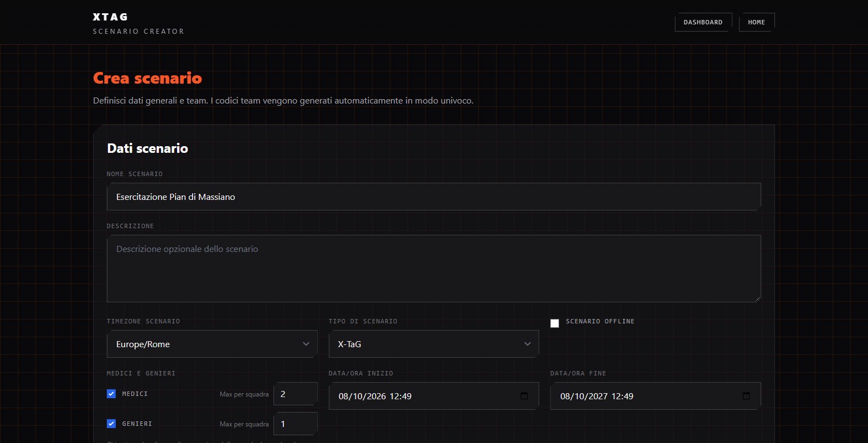Click into the Descrizione text area
Image resolution: width=868 pixels, height=443 pixels.
click(433, 269)
